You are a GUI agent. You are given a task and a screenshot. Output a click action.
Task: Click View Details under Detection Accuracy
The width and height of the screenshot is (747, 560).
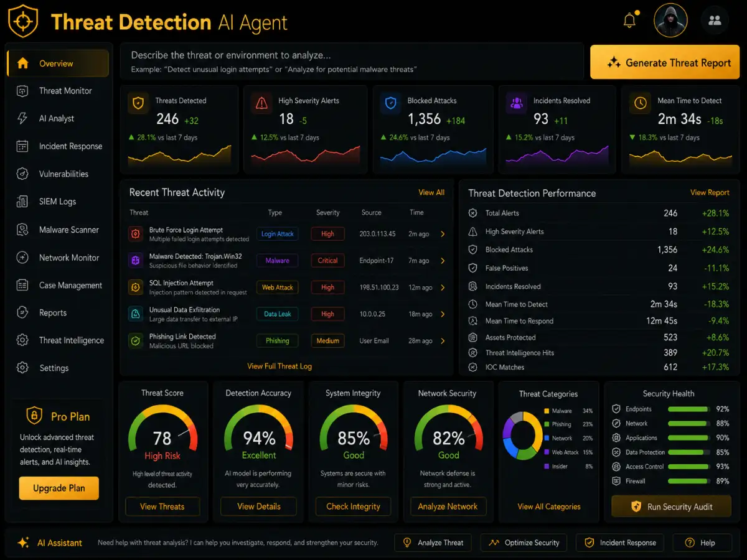(259, 506)
